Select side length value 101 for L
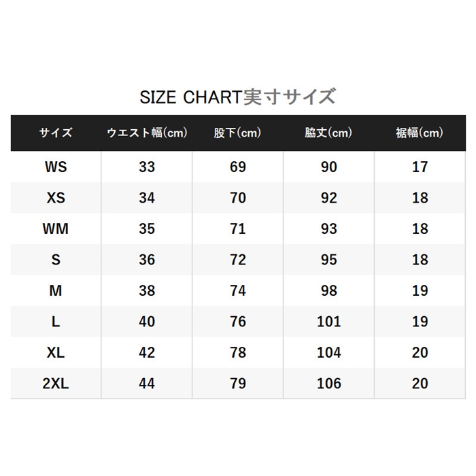Image resolution: width=476 pixels, height=476 pixels. [328, 322]
